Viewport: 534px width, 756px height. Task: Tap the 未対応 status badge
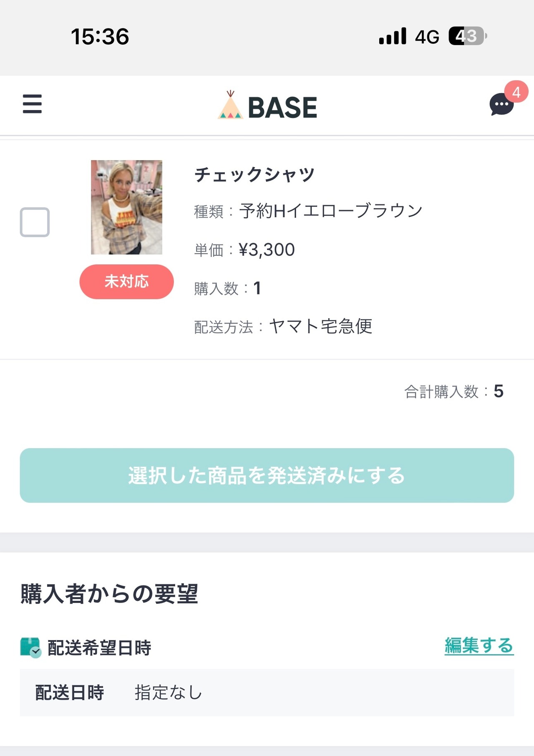point(126,281)
